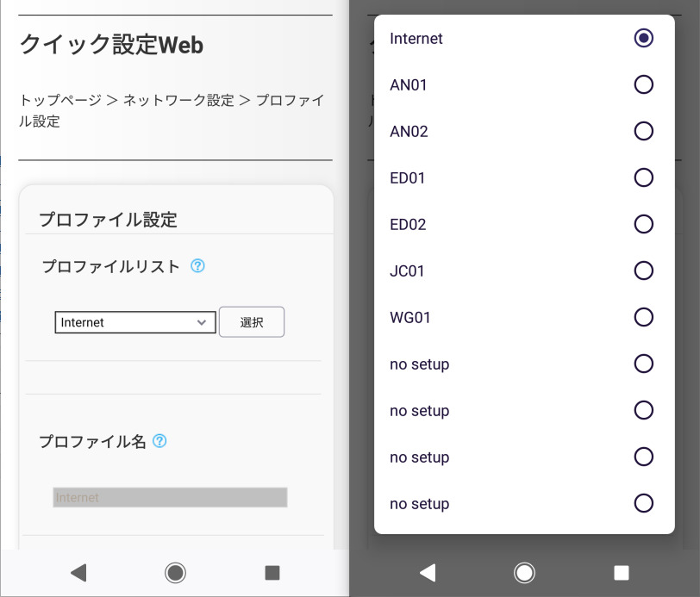
Task: Tap Android home button on left screen
Action: pos(175,572)
